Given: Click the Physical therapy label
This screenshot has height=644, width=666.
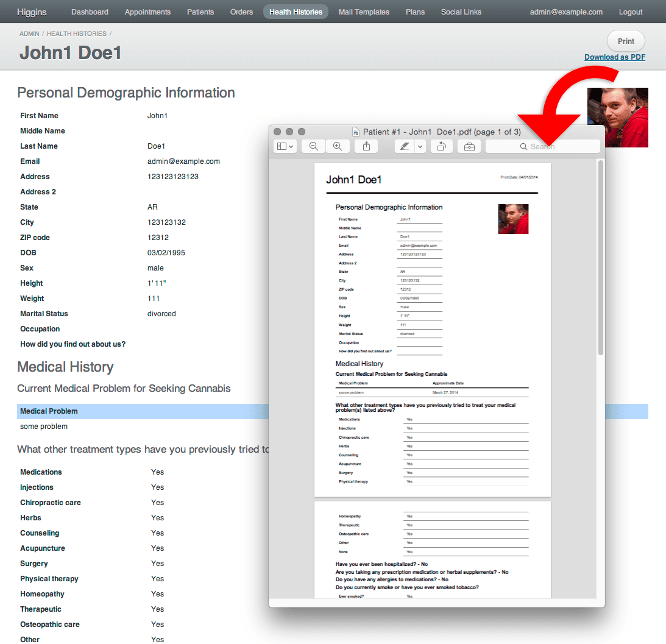Looking at the screenshot, I should pos(49,579).
